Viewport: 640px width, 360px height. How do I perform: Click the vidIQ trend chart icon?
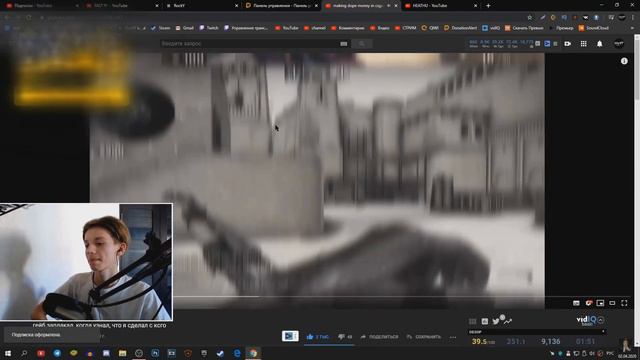507,322
